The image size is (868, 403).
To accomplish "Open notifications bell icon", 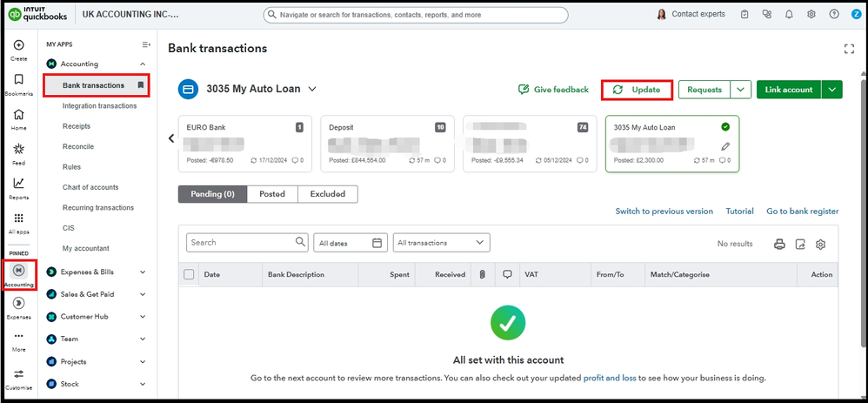I will pyautogui.click(x=789, y=15).
